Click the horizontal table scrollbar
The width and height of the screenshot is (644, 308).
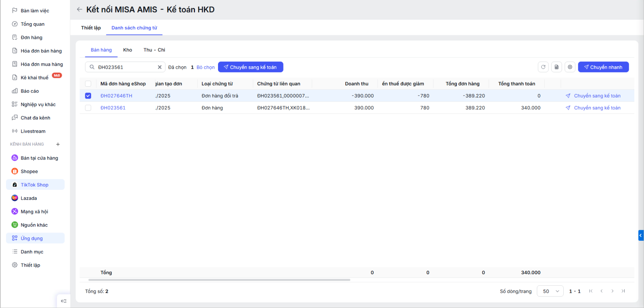(x=219, y=280)
